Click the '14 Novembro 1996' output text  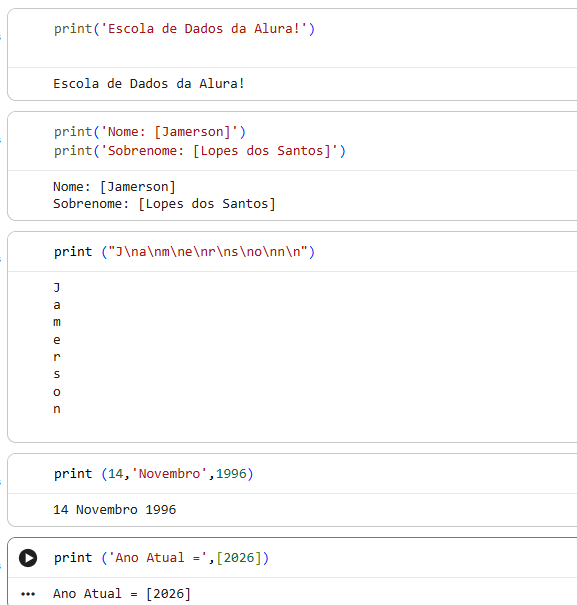pos(114,510)
